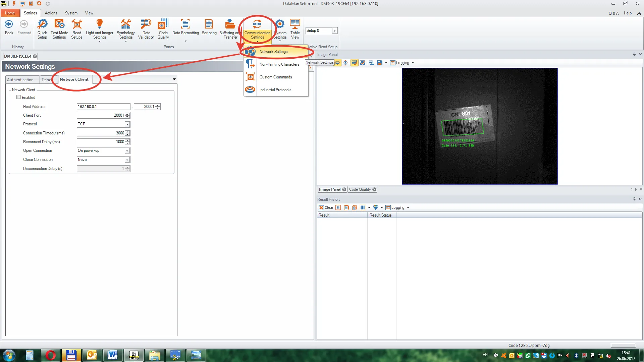Expand the Protocol TCP dropdown
This screenshot has height=362, width=644.
click(127, 124)
